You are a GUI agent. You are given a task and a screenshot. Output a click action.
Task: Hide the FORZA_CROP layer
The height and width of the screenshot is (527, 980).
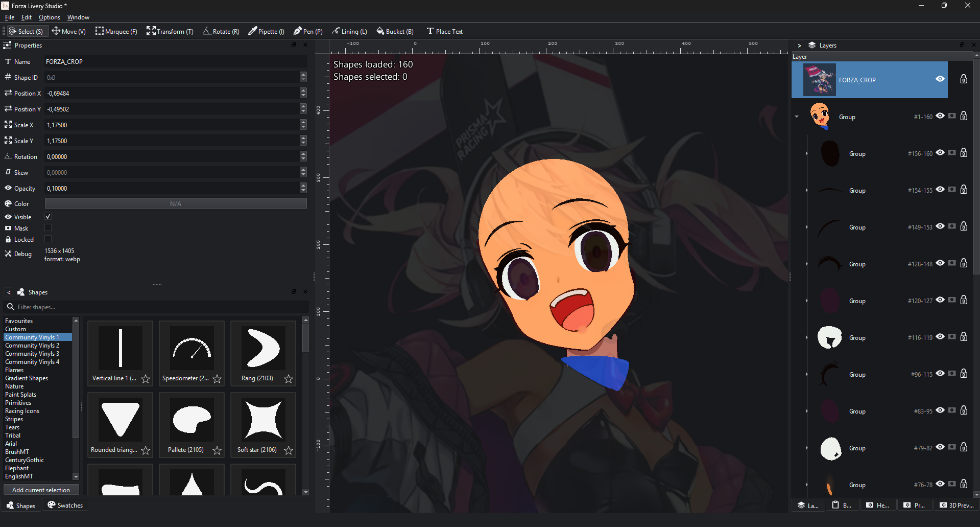940,79
